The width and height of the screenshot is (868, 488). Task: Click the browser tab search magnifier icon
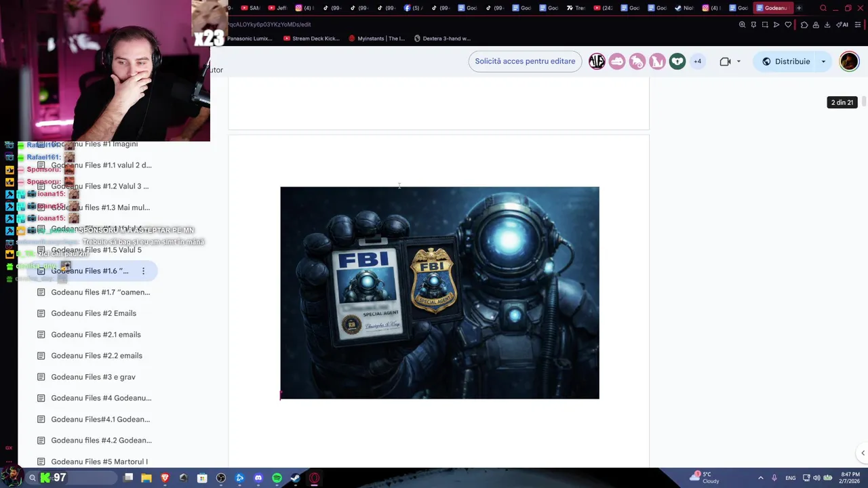click(823, 8)
